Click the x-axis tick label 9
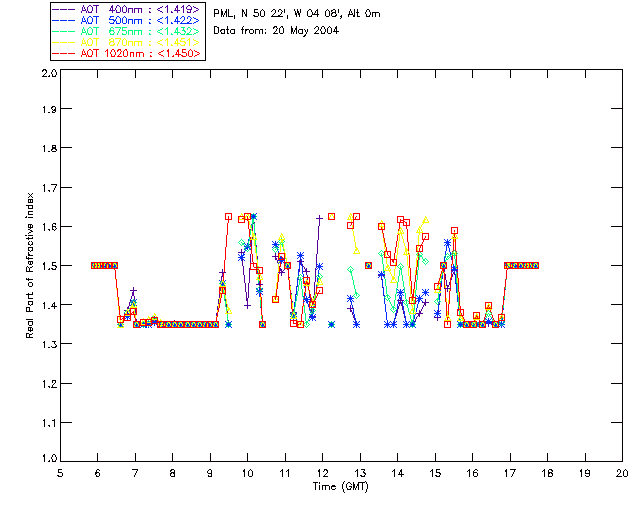The image size is (640, 512). pos(210,473)
